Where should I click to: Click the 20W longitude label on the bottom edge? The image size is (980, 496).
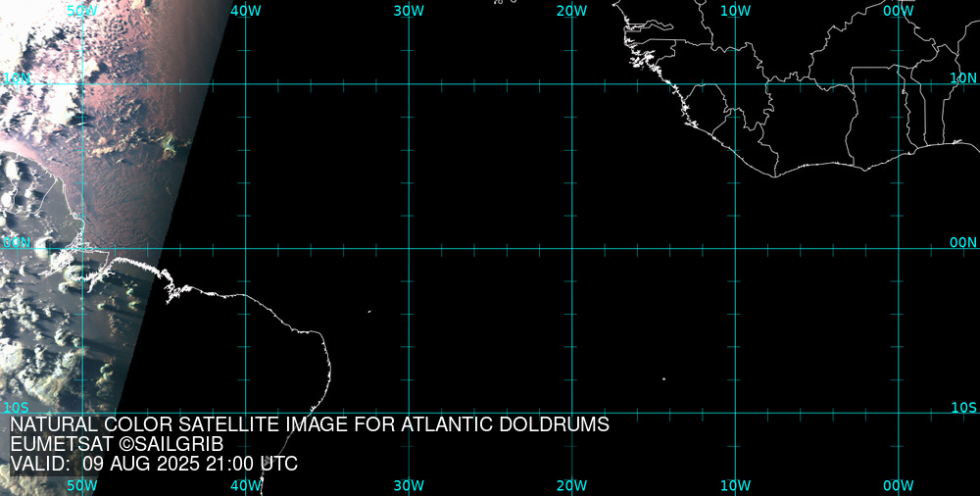point(572,486)
